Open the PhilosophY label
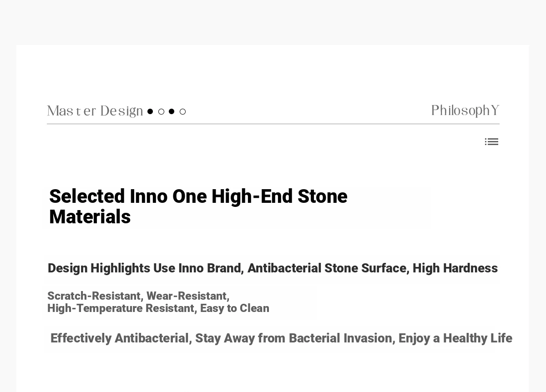 tap(465, 111)
